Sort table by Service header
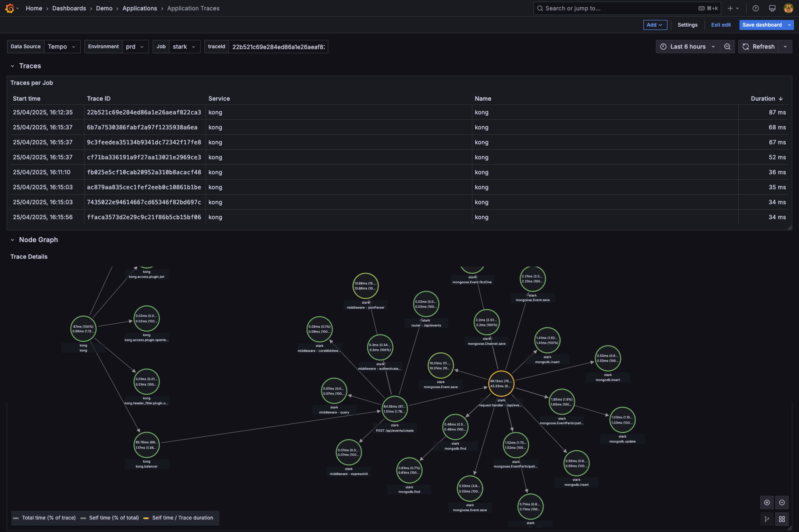Image resolution: width=799 pixels, height=532 pixels. pyautogui.click(x=219, y=99)
